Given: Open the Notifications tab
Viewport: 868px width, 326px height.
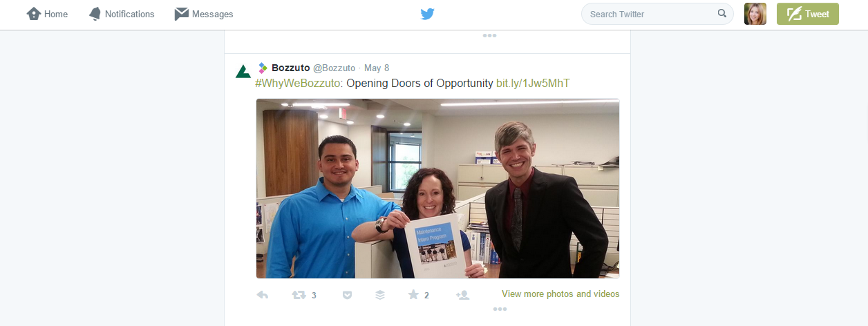Looking at the screenshot, I should click(122, 14).
